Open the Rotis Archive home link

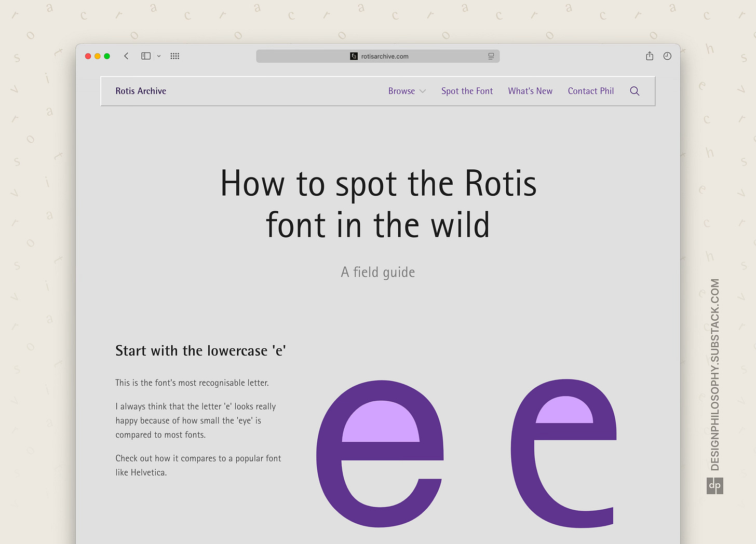141,91
